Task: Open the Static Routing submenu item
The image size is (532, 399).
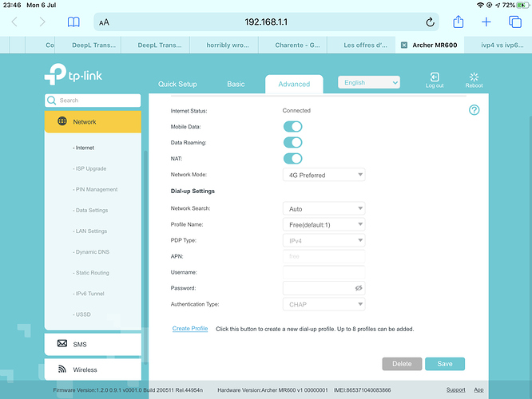Action: point(91,273)
